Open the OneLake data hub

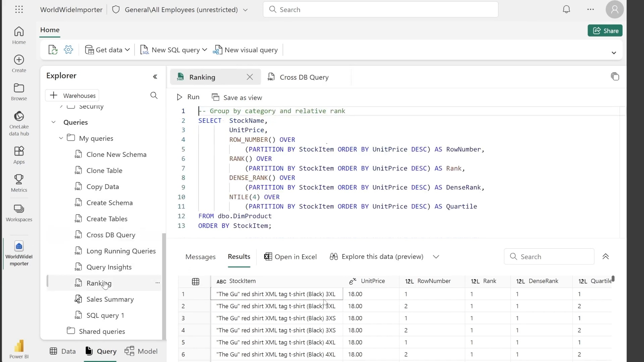19,123
